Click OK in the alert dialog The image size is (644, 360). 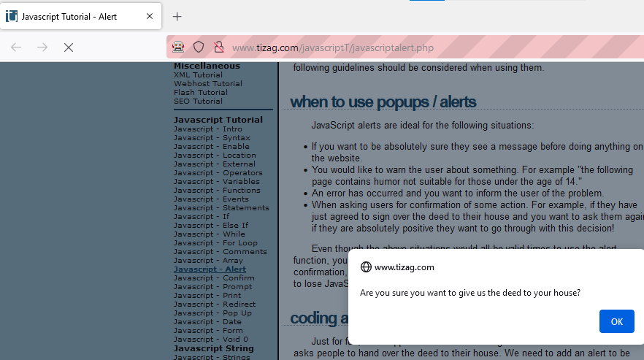(x=616, y=321)
